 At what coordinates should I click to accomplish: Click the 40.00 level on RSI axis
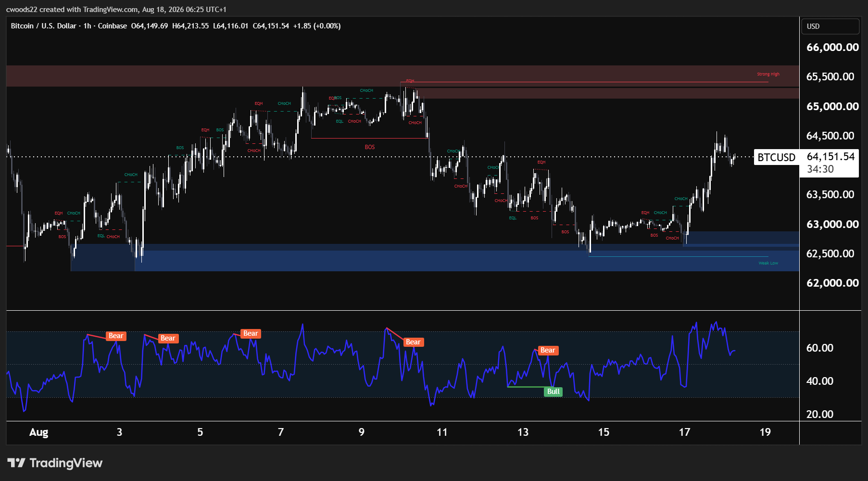820,381
